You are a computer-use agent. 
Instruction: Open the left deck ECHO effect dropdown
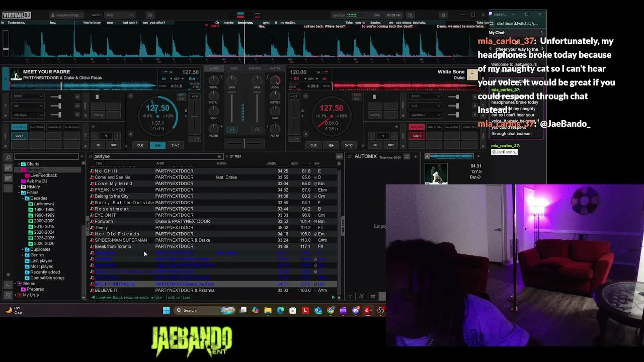28,96
